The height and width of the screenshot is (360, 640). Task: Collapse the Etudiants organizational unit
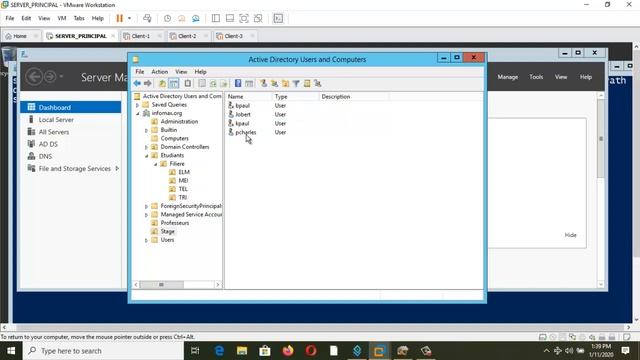point(146,156)
